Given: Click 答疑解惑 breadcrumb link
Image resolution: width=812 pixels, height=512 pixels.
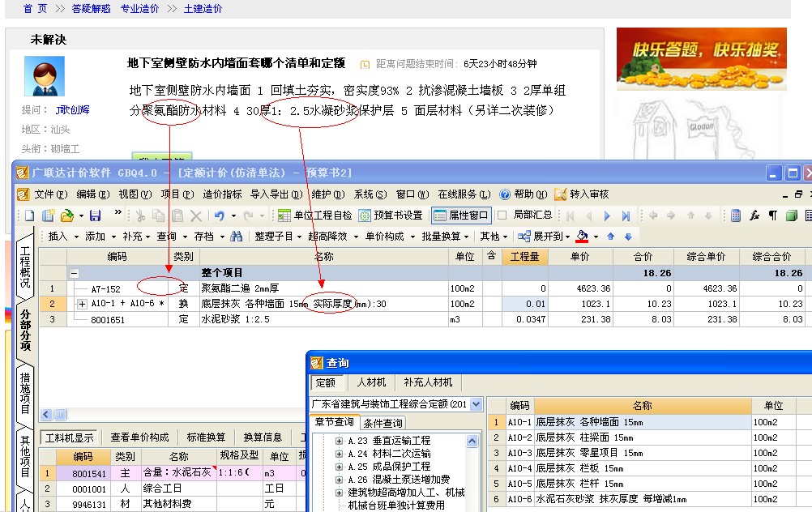Looking at the screenshot, I should point(91,9).
